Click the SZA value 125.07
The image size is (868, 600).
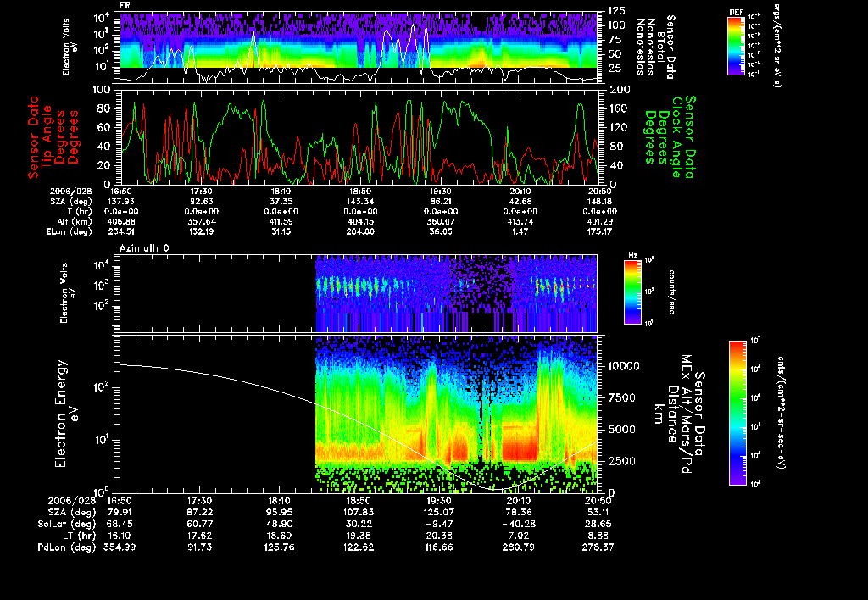tap(438, 512)
